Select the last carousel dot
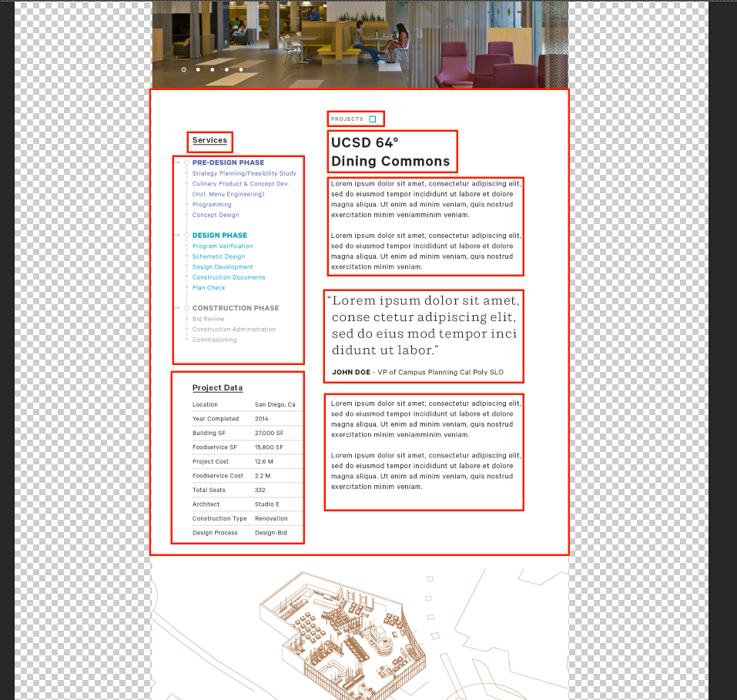737x700 pixels. pyautogui.click(x=241, y=69)
